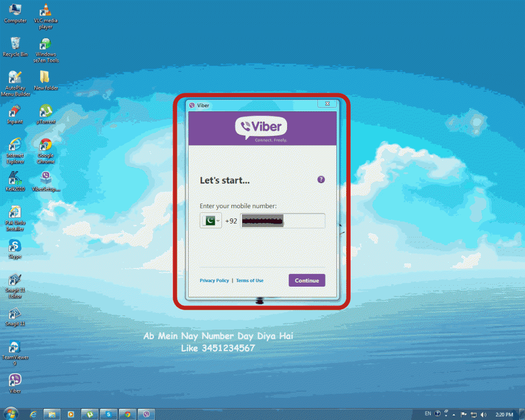Select the Skype desktop shortcut

point(15,249)
